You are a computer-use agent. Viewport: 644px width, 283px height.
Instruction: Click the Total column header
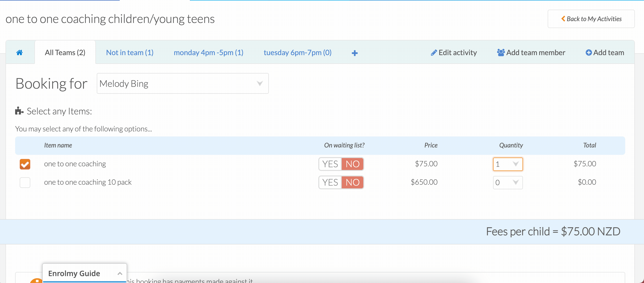589,145
